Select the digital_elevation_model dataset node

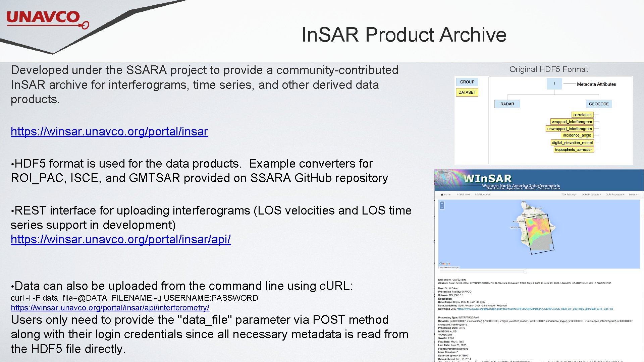tap(572, 142)
